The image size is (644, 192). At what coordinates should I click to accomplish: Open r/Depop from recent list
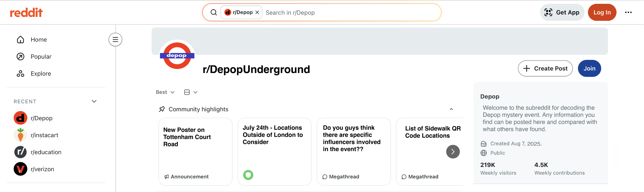pyautogui.click(x=41, y=118)
